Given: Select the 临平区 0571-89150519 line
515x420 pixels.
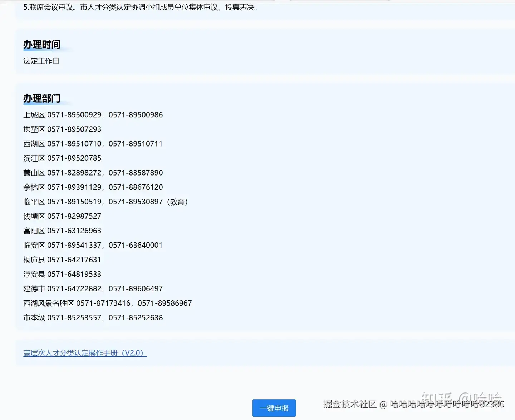Looking at the screenshot, I should 106,202.
